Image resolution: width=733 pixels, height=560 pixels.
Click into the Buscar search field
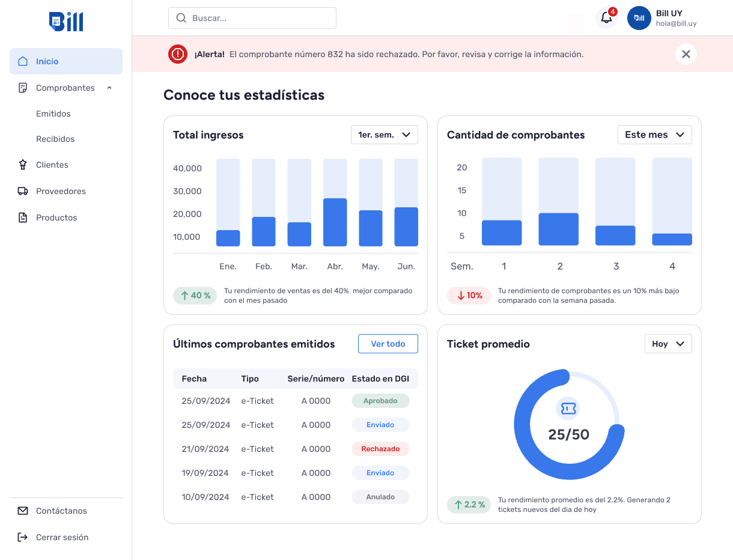252,18
